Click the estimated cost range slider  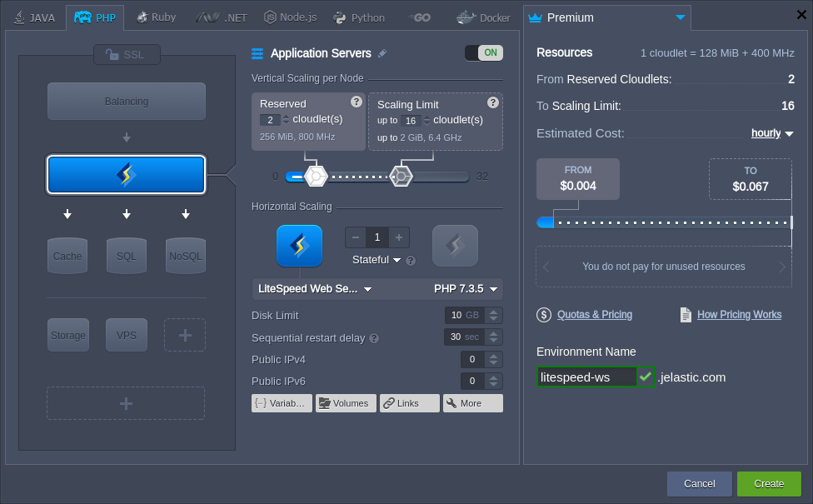tap(665, 223)
